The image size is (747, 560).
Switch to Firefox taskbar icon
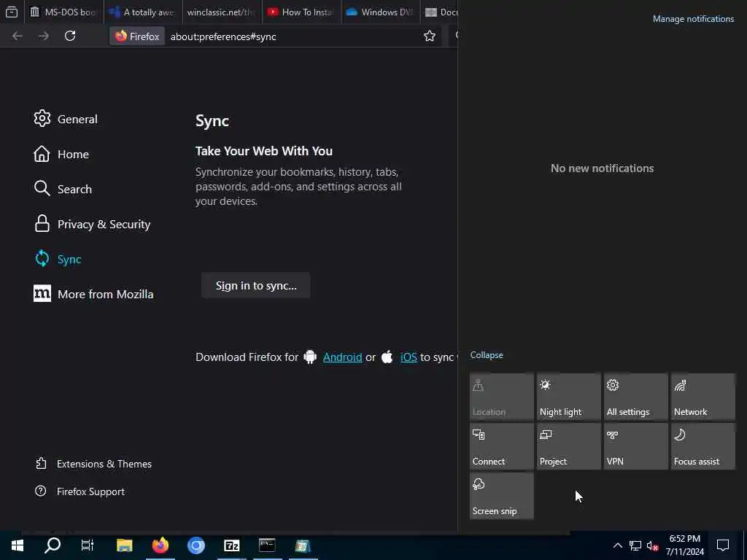click(160, 545)
